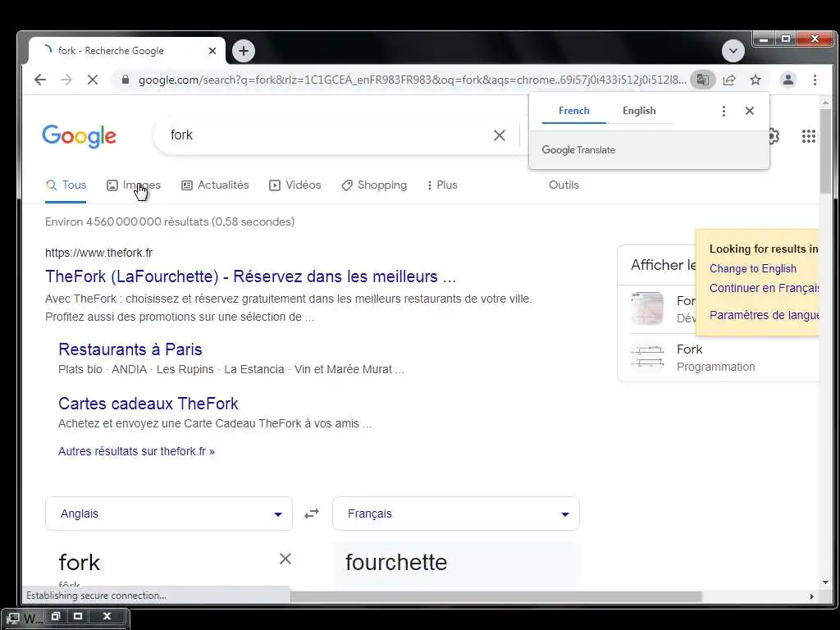Open the Chrome profile avatar
Viewport: 840px width, 630px height.
[x=787, y=80]
